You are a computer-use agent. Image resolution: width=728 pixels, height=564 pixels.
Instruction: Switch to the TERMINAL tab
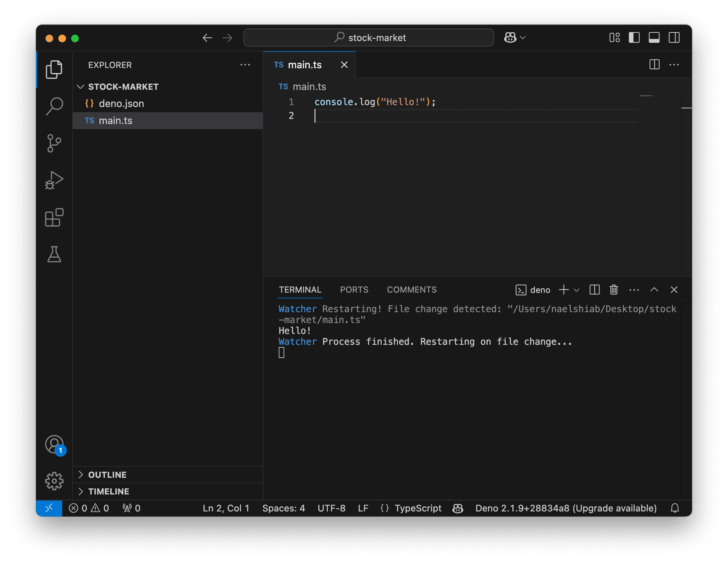(x=300, y=289)
